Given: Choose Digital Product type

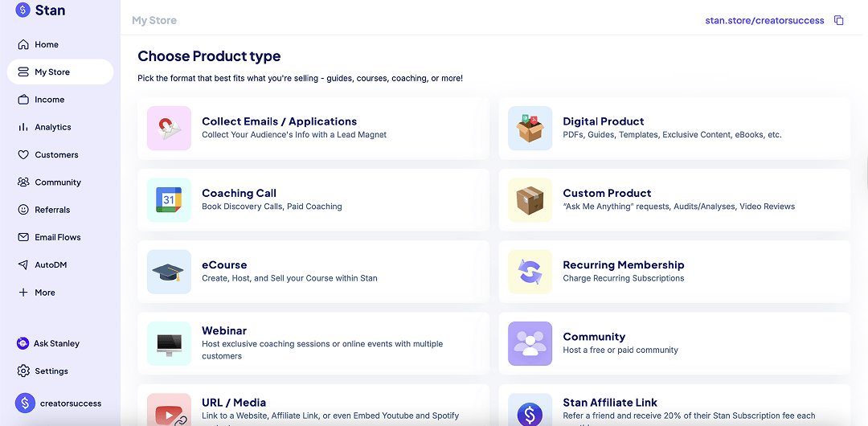Looking at the screenshot, I should [x=674, y=128].
